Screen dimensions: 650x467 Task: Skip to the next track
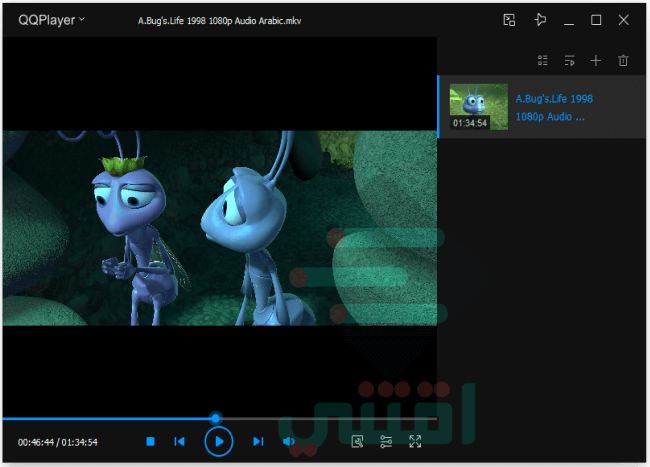click(x=258, y=441)
